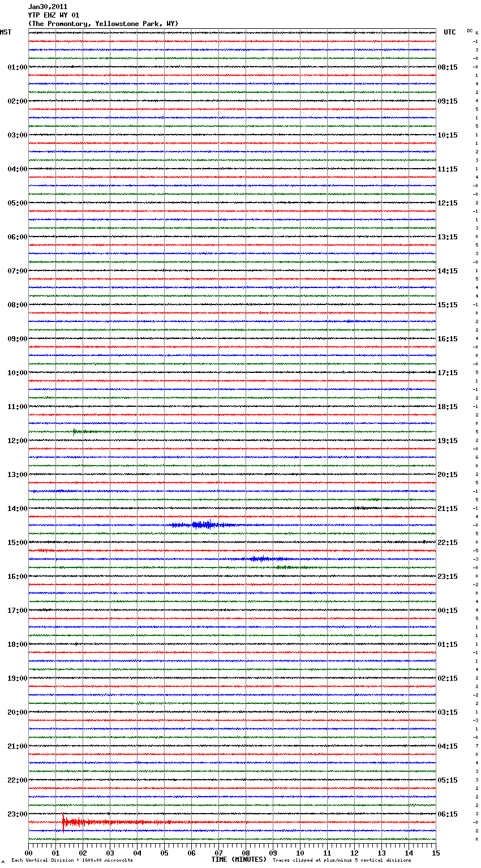Image resolution: width=481 pixels, height=868 pixels.
Task: Click the Each Vertical Division = 1600.00 microvolts note
Action: pyautogui.click(x=72, y=861)
